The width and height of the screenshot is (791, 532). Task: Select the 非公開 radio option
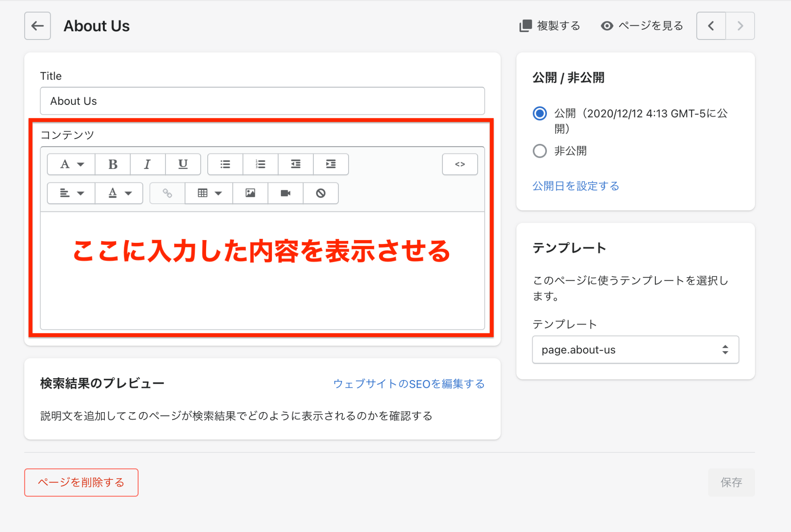coord(540,151)
